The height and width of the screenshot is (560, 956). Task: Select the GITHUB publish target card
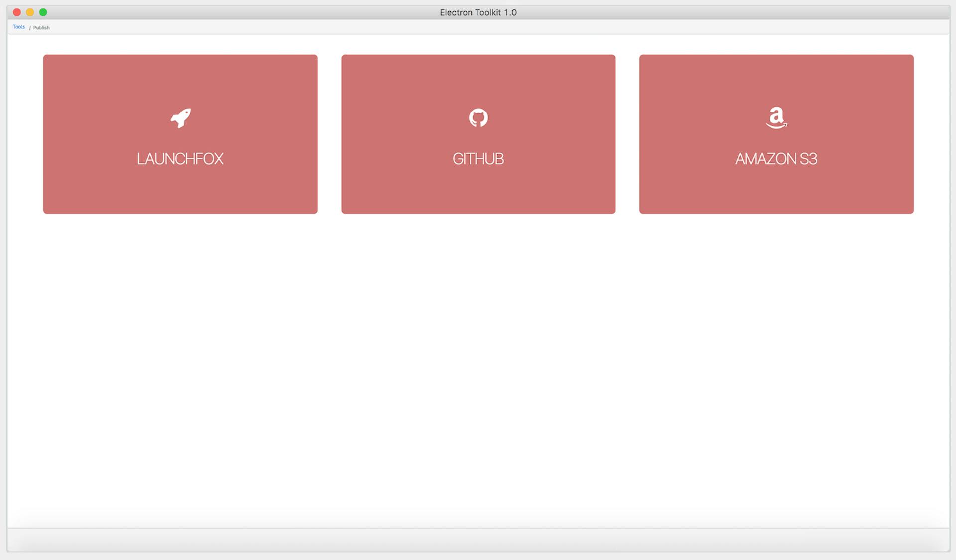tap(478, 134)
